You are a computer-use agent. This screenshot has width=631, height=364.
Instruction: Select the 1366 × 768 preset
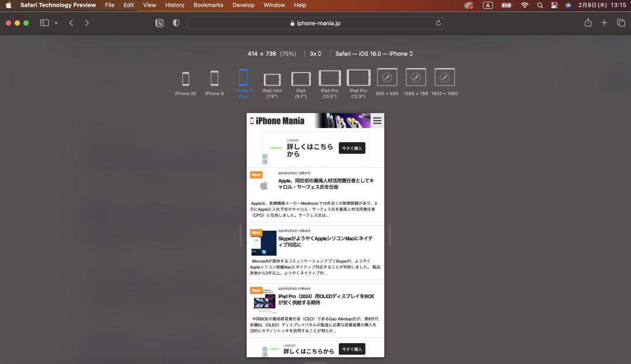pos(415,77)
